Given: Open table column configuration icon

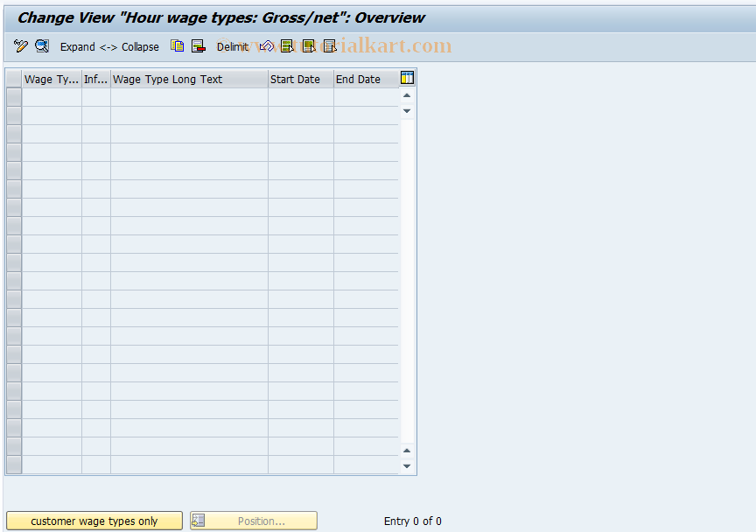Looking at the screenshot, I should [x=407, y=78].
